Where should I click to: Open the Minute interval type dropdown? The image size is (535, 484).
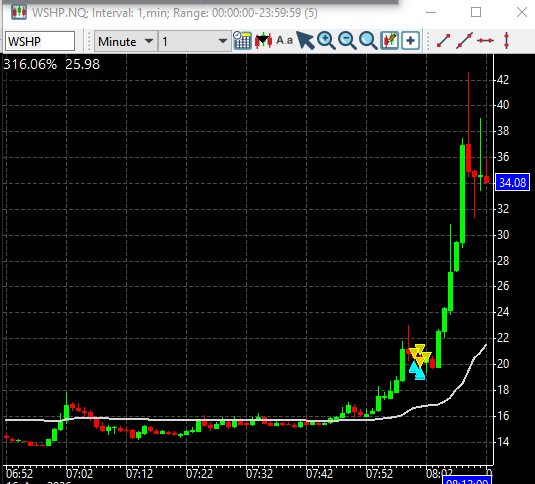point(126,41)
